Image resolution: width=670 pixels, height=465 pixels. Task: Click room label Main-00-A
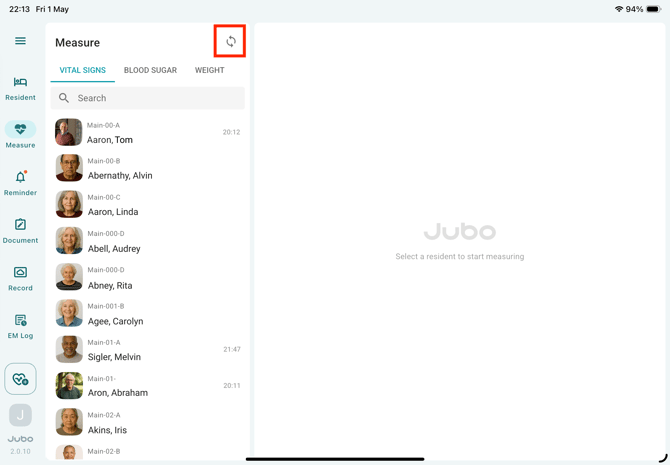tap(103, 125)
